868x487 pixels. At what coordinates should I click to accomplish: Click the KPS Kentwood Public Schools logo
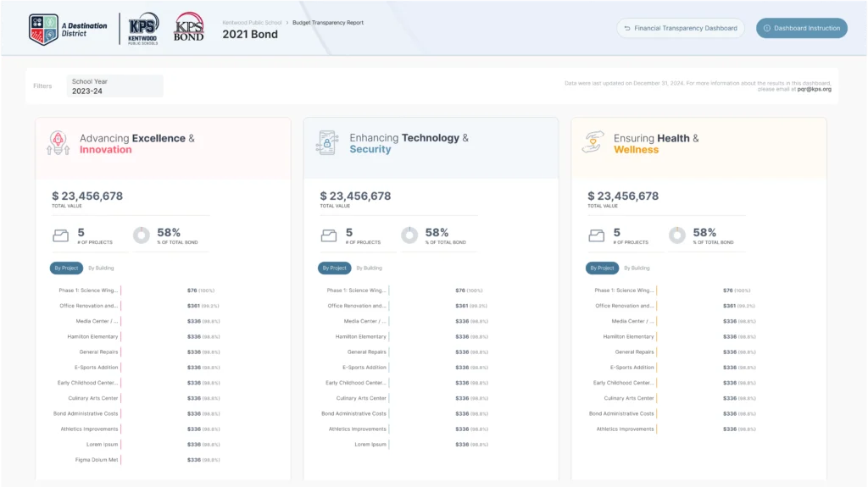click(143, 28)
